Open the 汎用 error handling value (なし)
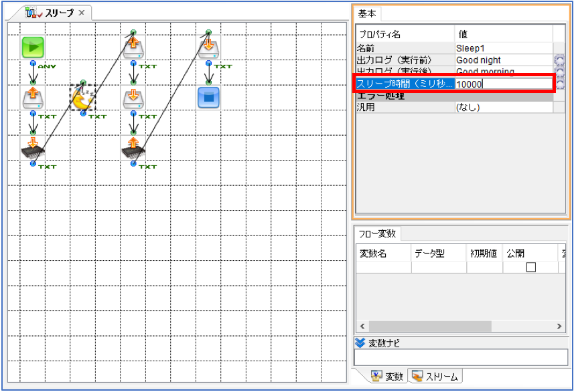Screen dimensions: 574x392 tap(504, 107)
